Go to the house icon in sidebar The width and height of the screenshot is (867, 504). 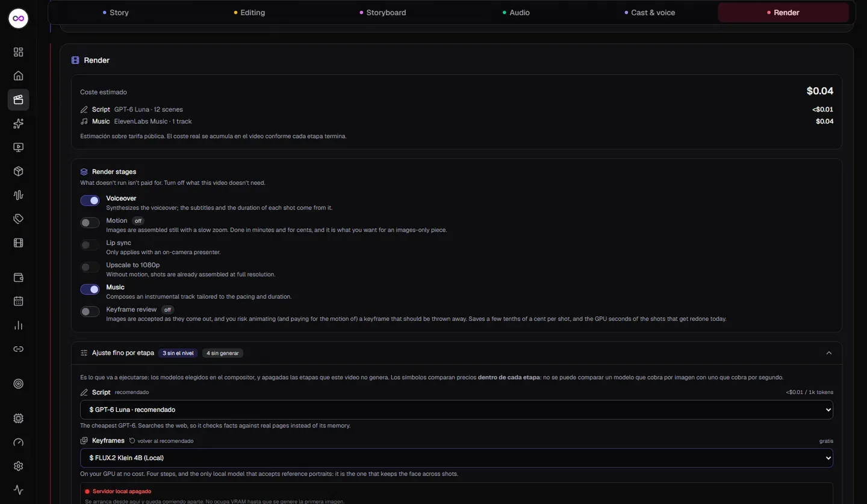19,76
